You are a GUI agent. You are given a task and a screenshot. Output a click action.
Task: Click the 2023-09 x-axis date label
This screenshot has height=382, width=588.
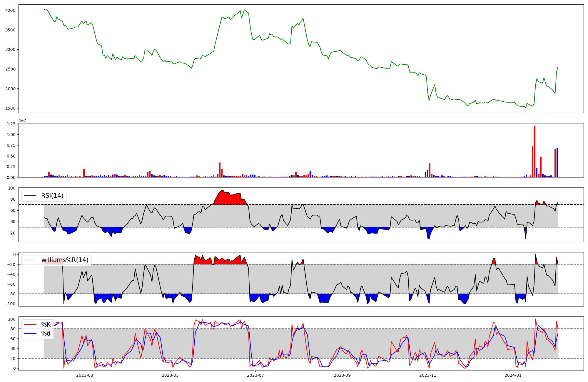[x=342, y=375]
